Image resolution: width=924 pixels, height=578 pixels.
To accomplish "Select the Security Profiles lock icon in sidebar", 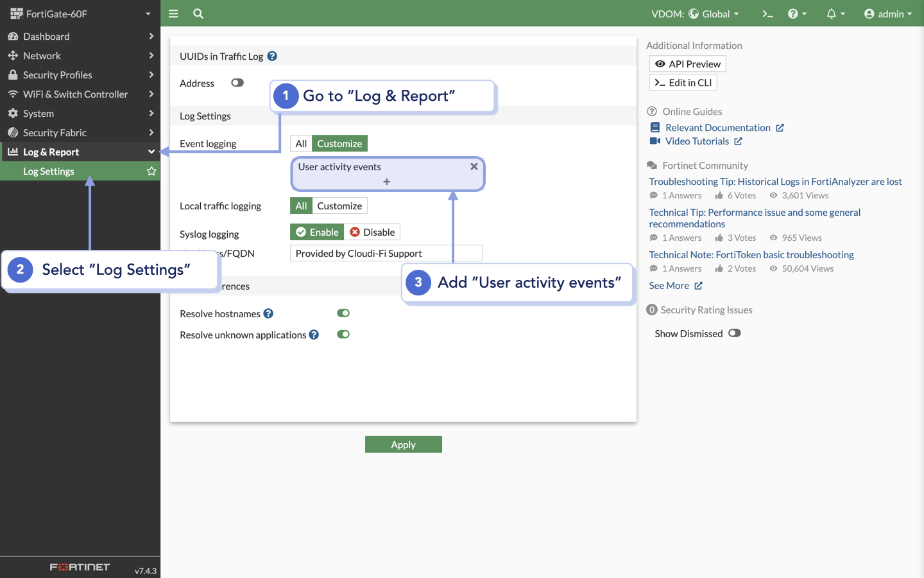I will tap(14, 74).
